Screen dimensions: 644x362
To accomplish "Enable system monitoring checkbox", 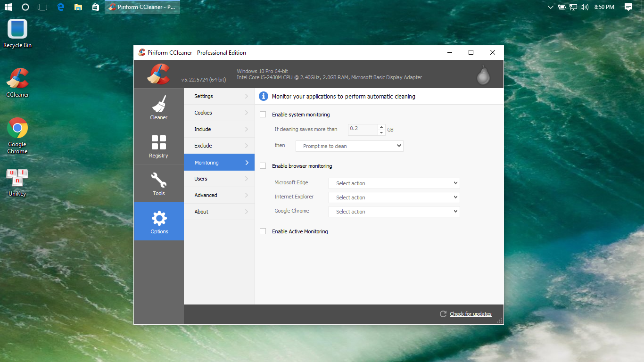I will 263,115.
